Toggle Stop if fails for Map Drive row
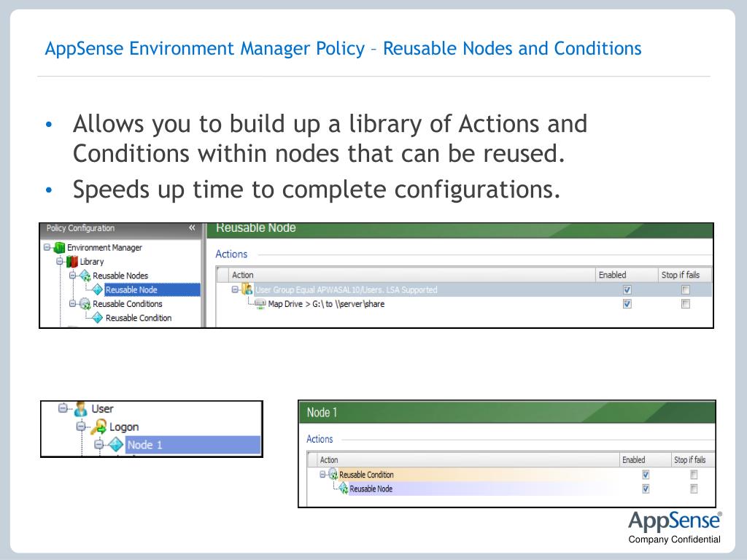 [686, 304]
